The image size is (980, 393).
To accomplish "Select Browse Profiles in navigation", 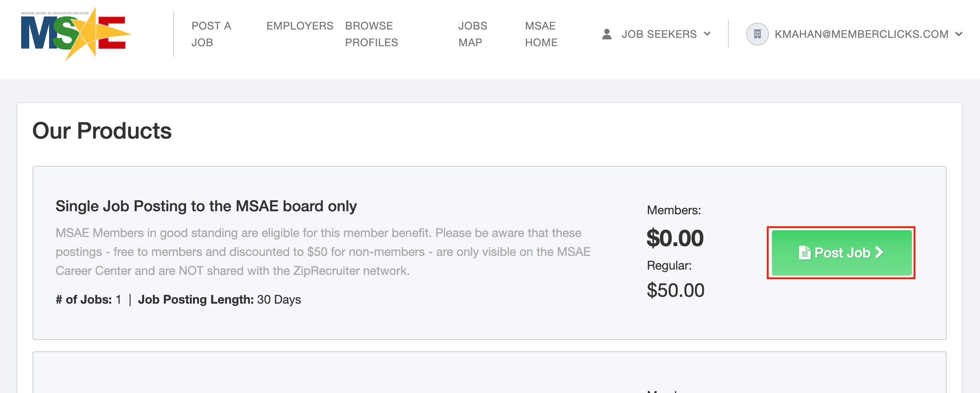I will point(371,34).
